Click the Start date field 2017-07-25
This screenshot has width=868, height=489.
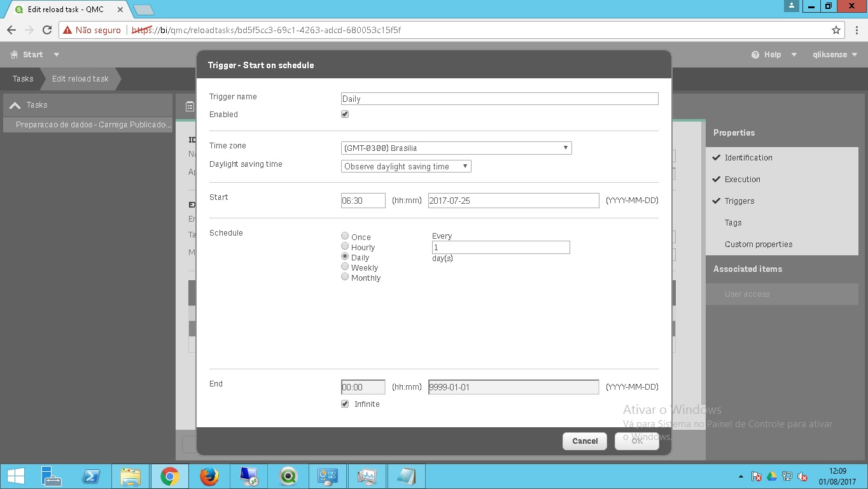click(x=514, y=201)
